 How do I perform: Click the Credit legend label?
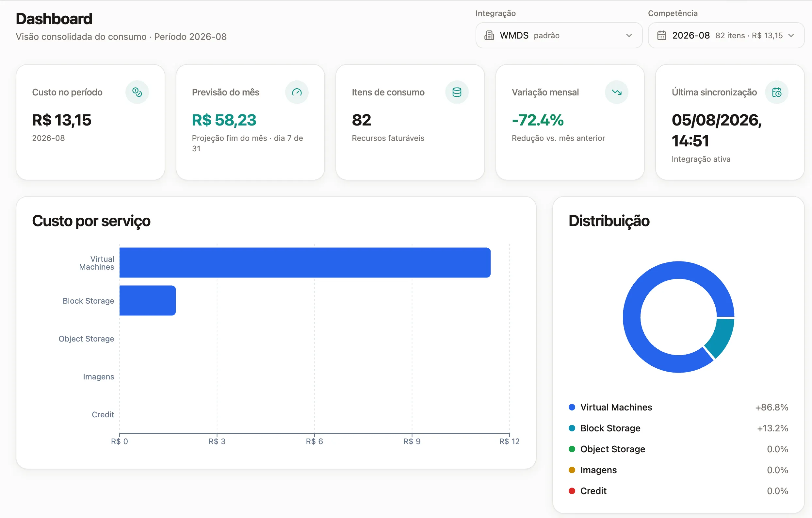click(x=593, y=491)
